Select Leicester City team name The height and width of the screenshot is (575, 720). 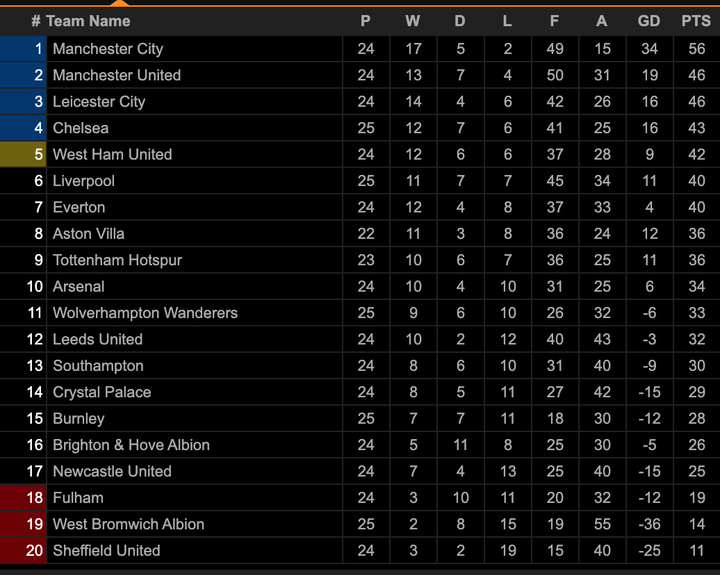point(98,102)
